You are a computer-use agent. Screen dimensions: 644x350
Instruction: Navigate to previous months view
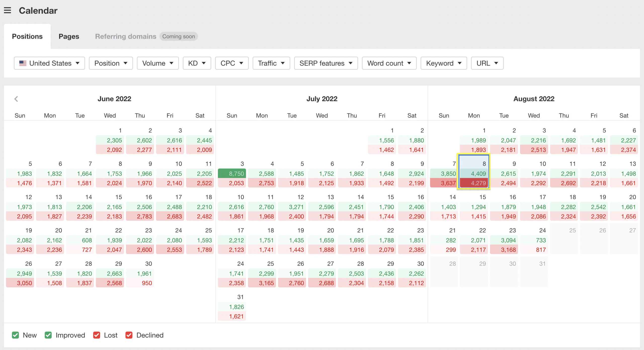point(16,99)
